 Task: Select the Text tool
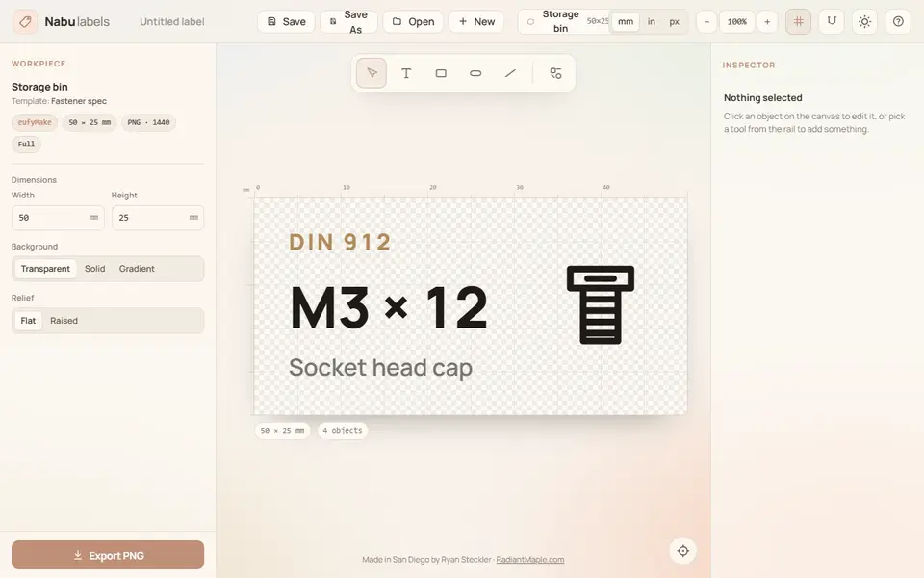coord(406,73)
